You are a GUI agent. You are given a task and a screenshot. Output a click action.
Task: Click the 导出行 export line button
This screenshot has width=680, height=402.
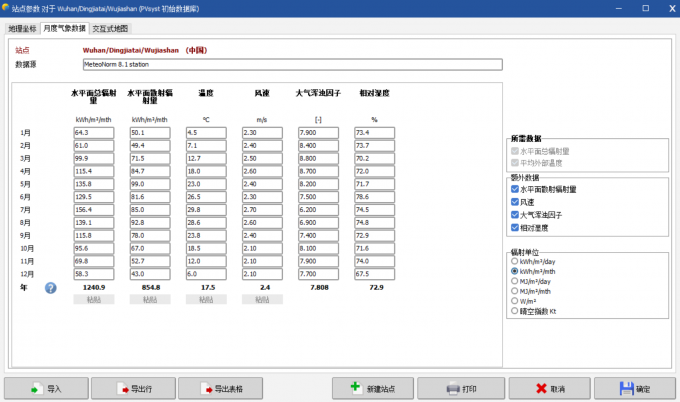pyautogui.click(x=134, y=388)
